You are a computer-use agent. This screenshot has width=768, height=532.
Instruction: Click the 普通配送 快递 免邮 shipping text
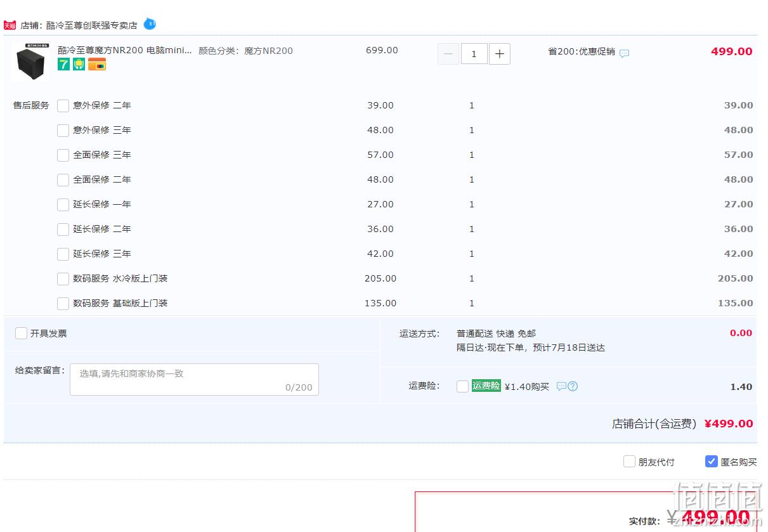coord(496,334)
